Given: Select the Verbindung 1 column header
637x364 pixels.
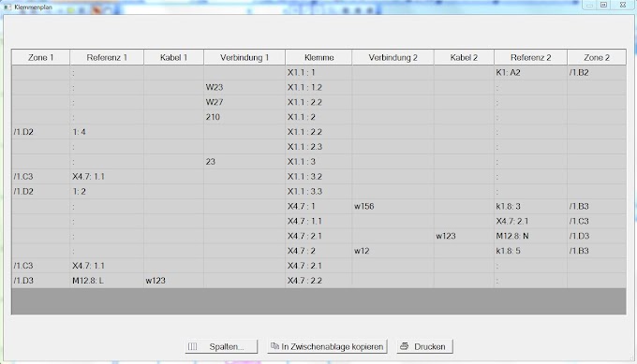Looking at the screenshot, I should 244,57.
